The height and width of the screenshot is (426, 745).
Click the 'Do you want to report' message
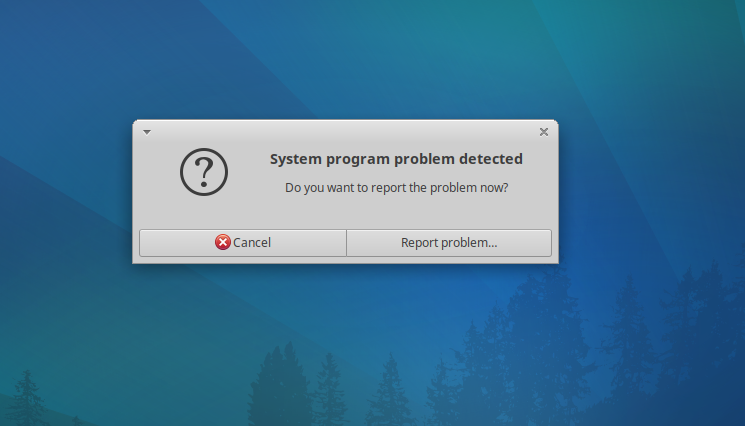tap(396, 188)
